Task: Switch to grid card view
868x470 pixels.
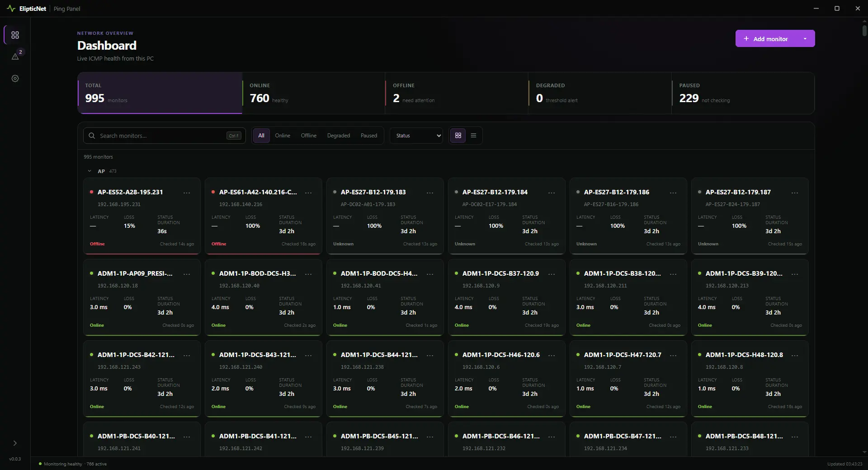Action: [x=458, y=136]
